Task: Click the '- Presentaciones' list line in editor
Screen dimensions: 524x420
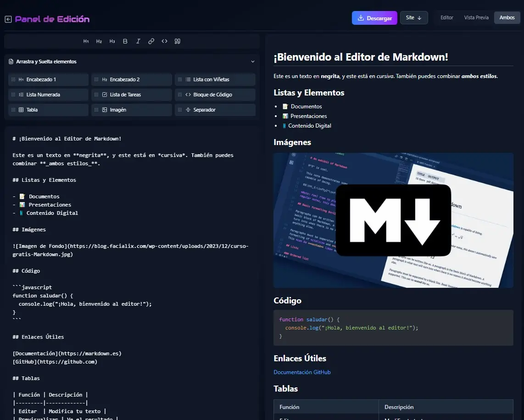Action: point(42,205)
